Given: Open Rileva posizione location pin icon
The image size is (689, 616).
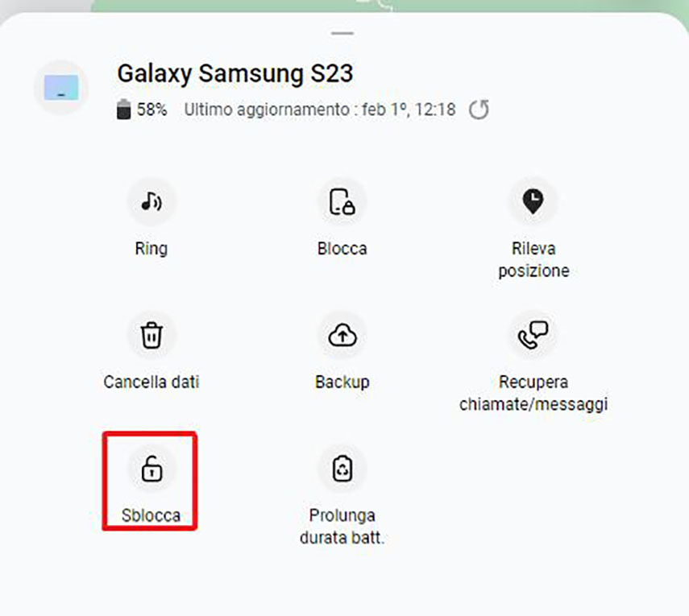Looking at the screenshot, I should pyautogui.click(x=533, y=202).
